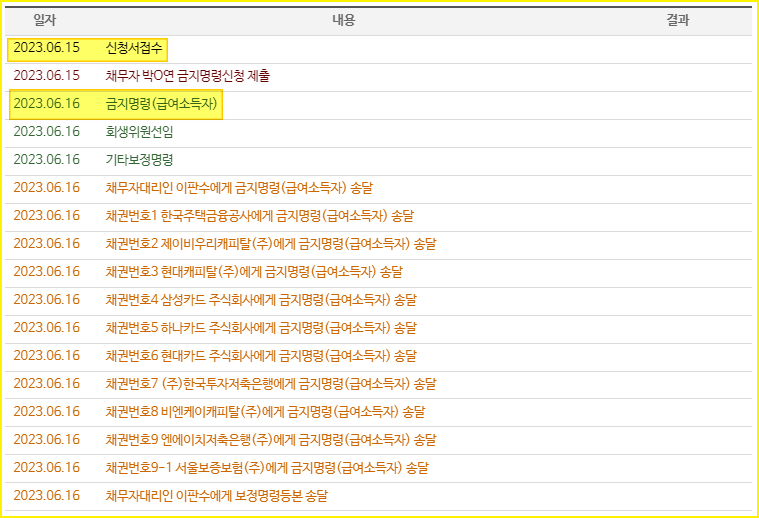The width and height of the screenshot is (759, 518).
Task: Click date next to 회생위원선임
Action: [x=46, y=132]
